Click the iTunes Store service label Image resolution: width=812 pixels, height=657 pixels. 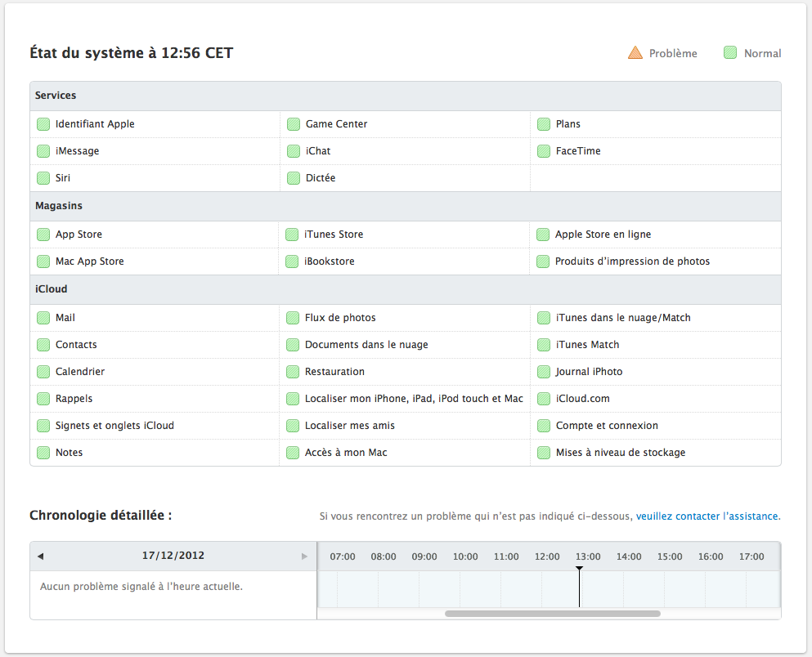pyautogui.click(x=334, y=235)
